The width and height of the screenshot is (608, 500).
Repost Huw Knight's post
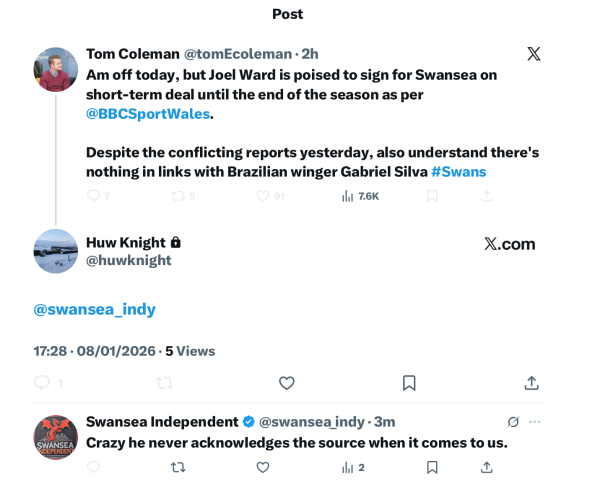click(x=164, y=383)
